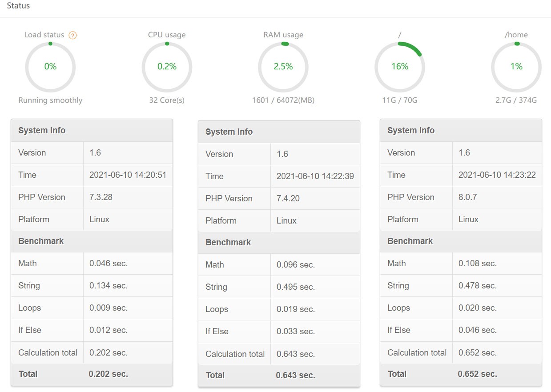Collapse the middle Benchmark section

[228, 243]
